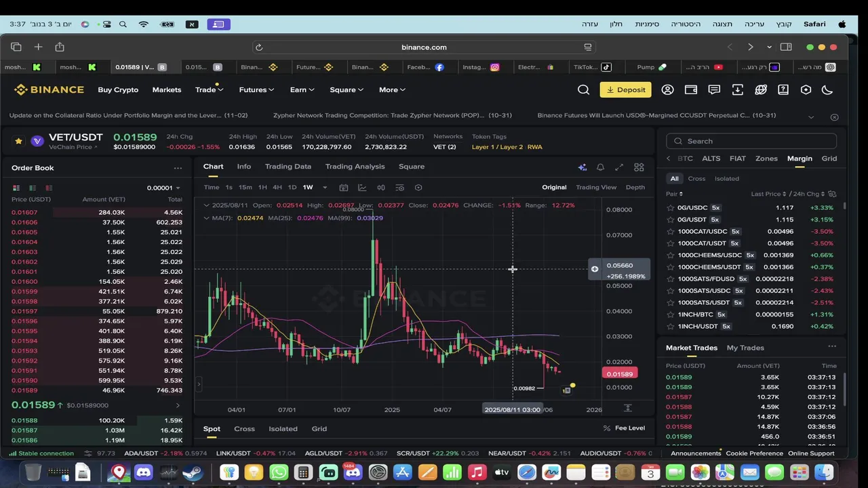The height and width of the screenshot is (488, 868).
Task: Open the help center question-mark icon
Action: tap(783, 89)
